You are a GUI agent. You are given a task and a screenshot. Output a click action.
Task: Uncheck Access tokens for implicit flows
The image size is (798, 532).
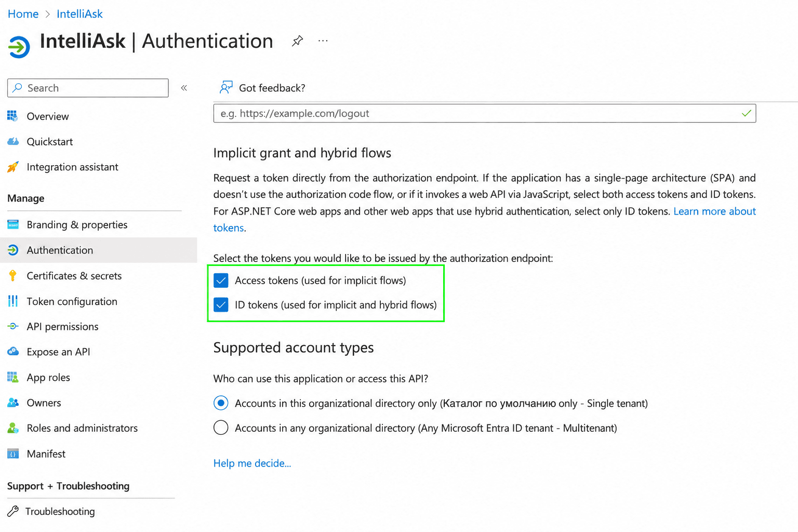pyautogui.click(x=221, y=281)
